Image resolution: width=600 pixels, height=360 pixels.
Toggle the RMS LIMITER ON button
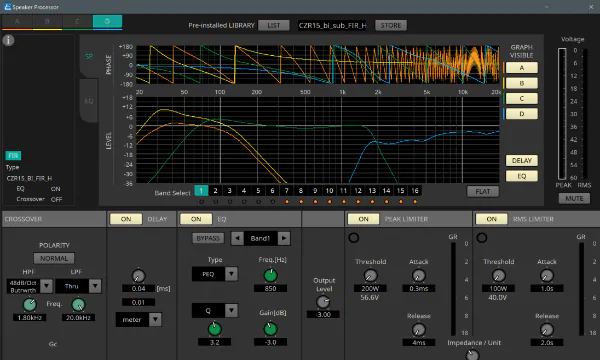point(491,219)
